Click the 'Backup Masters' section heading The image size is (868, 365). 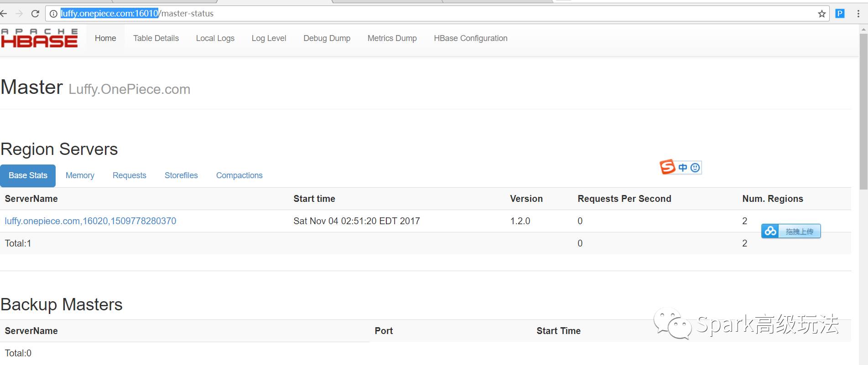point(62,304)
